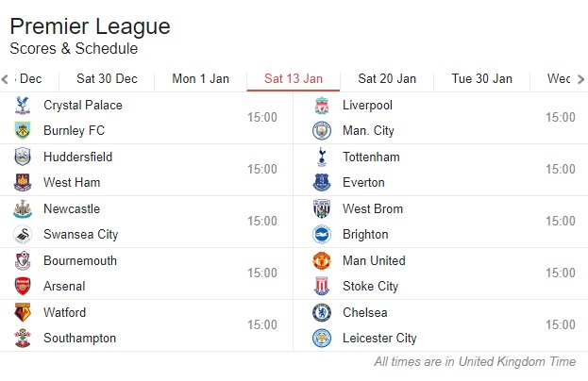Click the Man United crest icon
This screenshot has height=381, width=588.
coord(322,260)
